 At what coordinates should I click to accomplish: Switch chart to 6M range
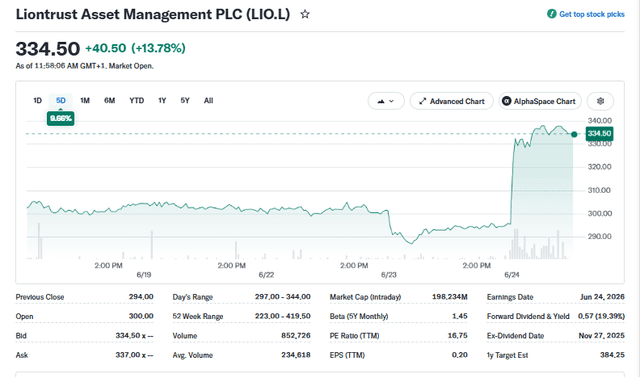click(x=109, y=100)
